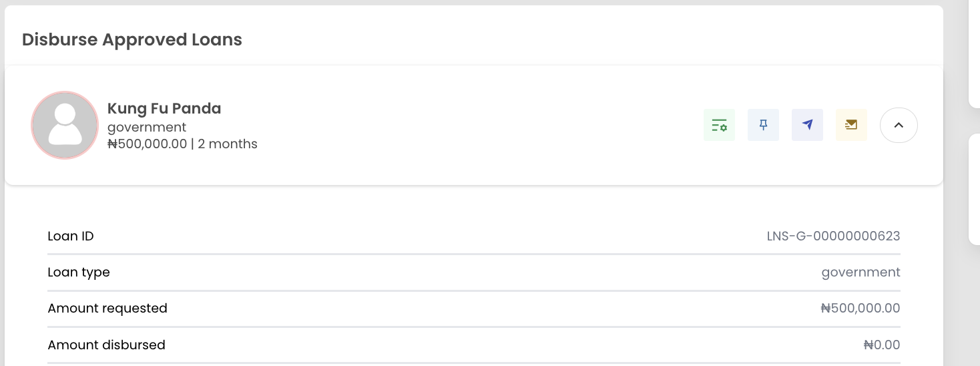Collapse the Kung Fu Panda loan details
This screenshot has height=366, width=980.
899,125
